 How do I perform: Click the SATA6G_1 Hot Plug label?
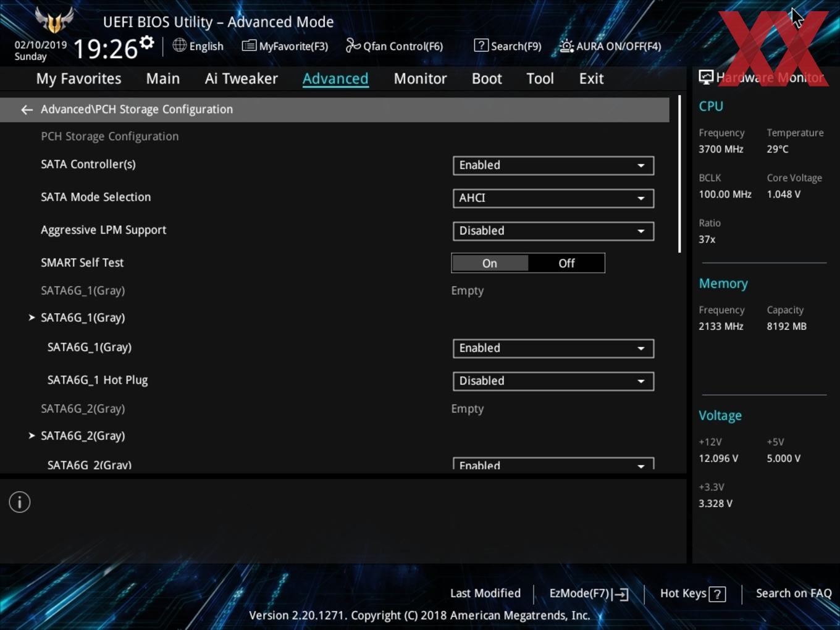pos(98,380)
